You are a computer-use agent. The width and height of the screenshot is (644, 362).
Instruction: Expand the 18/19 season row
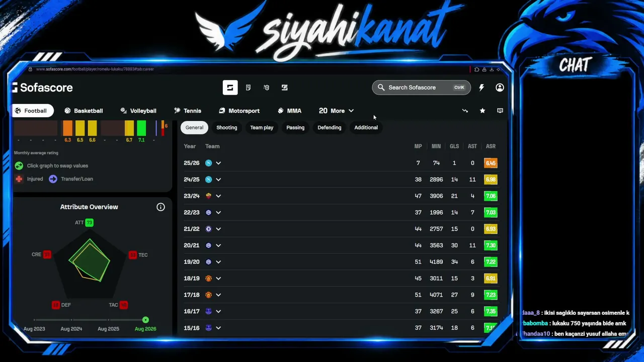tap(218, 279)
